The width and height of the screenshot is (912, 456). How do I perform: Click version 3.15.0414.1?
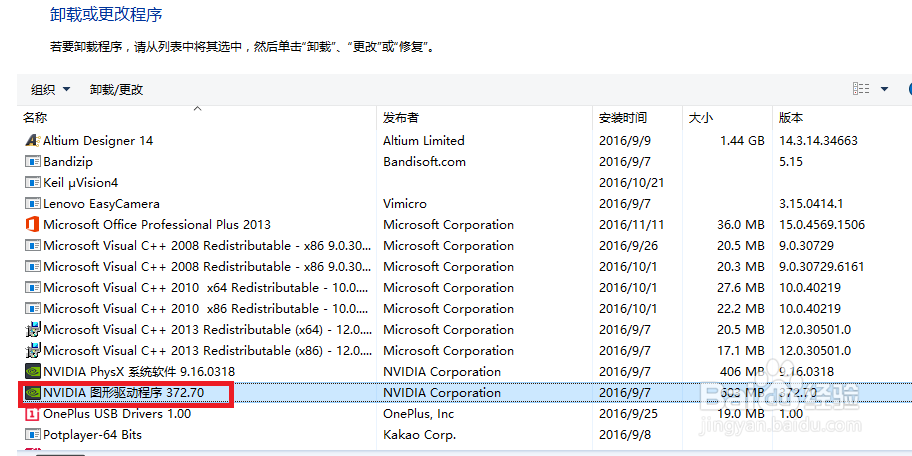811,204
